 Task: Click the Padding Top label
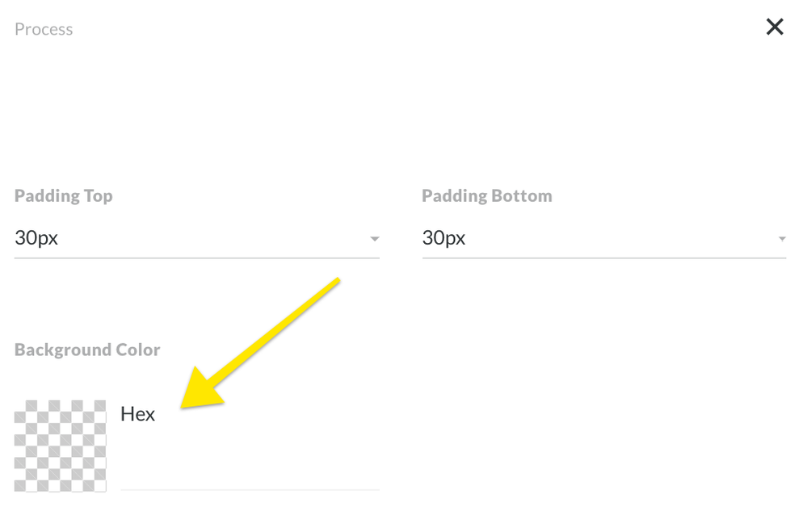pos(63,196)
